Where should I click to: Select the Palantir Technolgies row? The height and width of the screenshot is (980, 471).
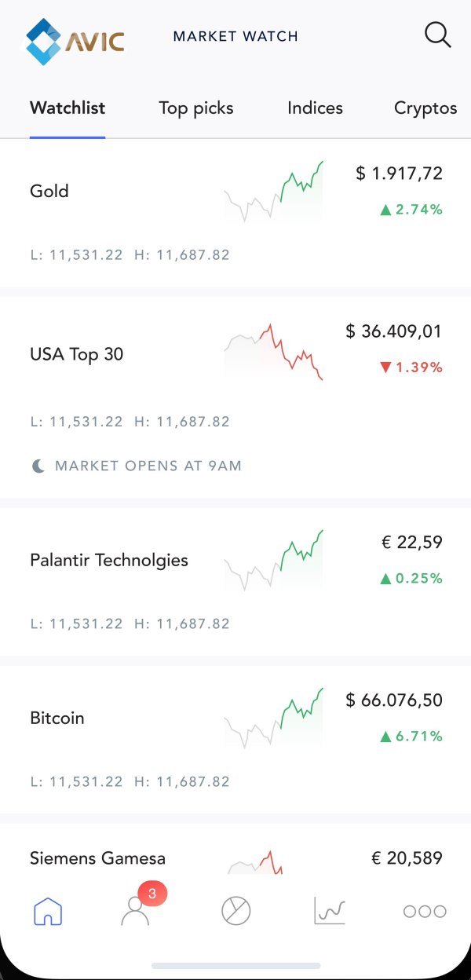[x=109, y=560]
